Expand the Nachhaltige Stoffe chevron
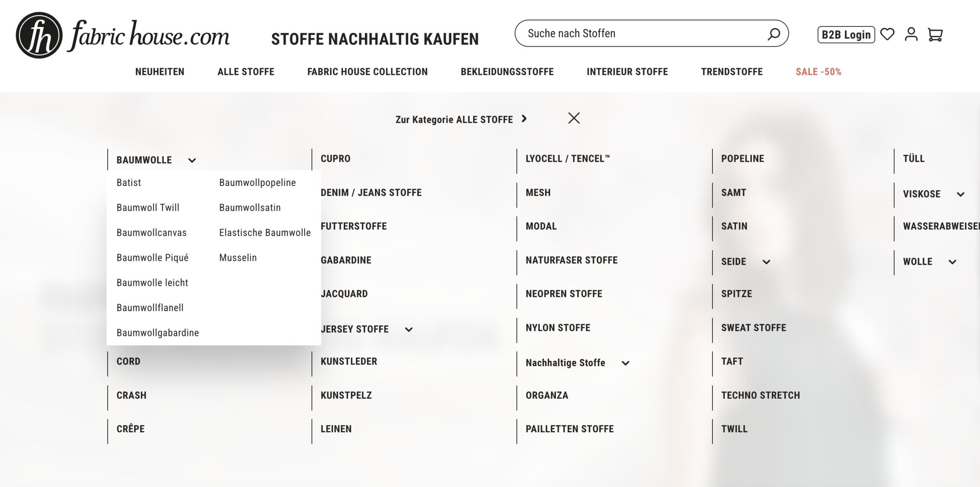Screen dimensions: 980x487 tap(626, 363)
